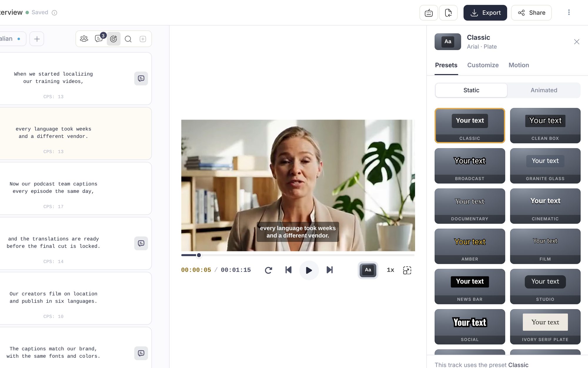
Task: Skip to next subtitle
Action: coord(330,270)
